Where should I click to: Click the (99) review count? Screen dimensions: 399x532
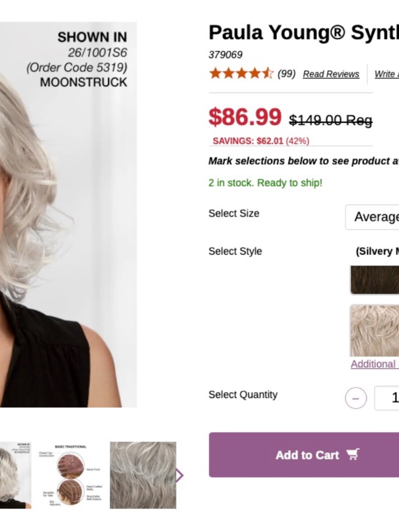[x=286, y=74]
